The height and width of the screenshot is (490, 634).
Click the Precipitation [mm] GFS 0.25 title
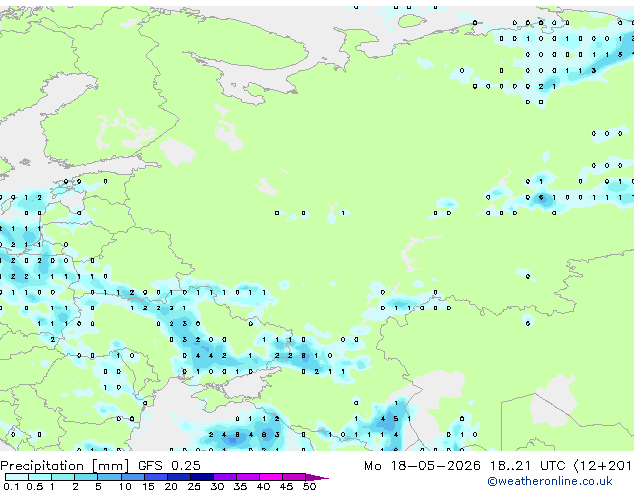[100, 466]
